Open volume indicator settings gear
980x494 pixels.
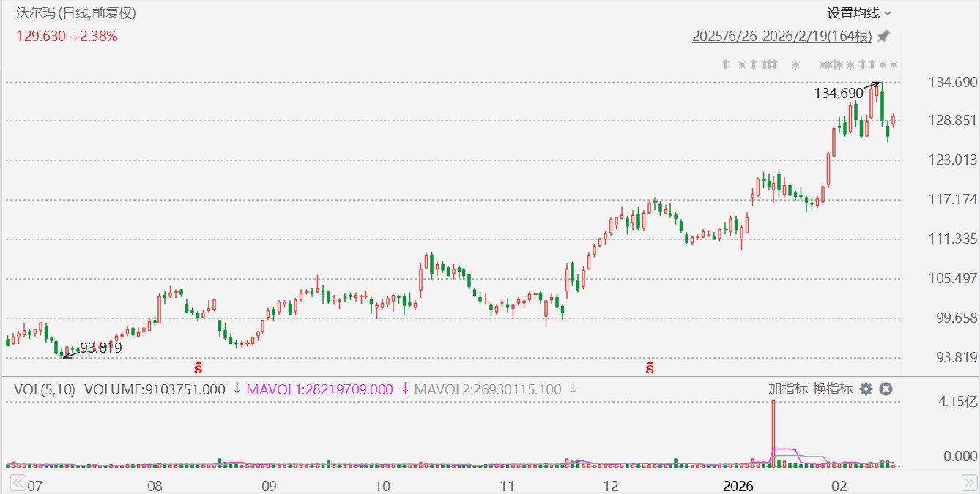click(866, 389)
